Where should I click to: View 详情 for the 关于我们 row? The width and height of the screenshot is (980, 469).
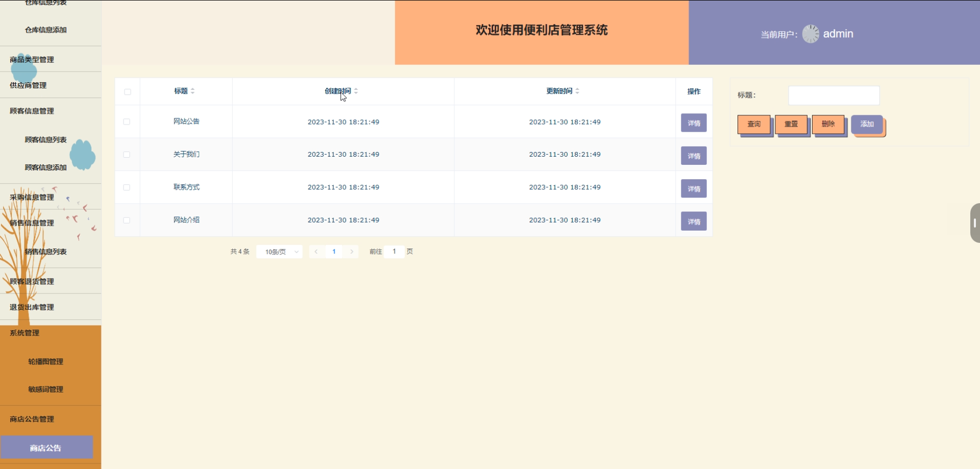click(x=694, y=156)
